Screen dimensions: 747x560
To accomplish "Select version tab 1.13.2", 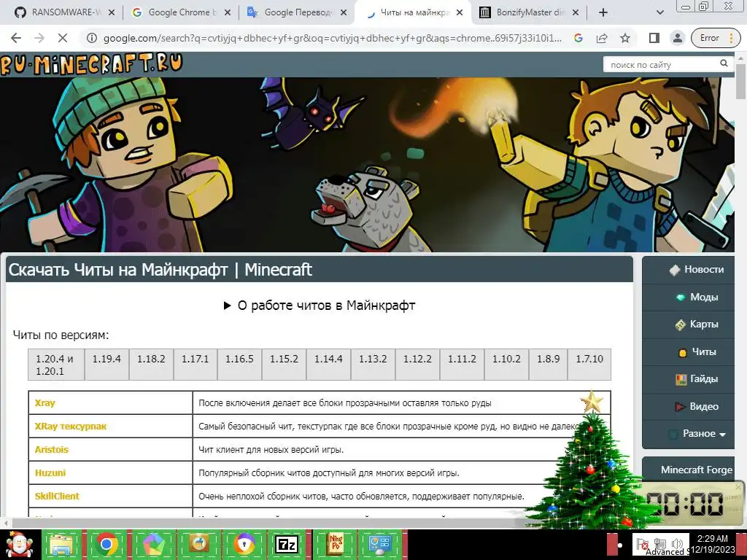I will [373, 365].
